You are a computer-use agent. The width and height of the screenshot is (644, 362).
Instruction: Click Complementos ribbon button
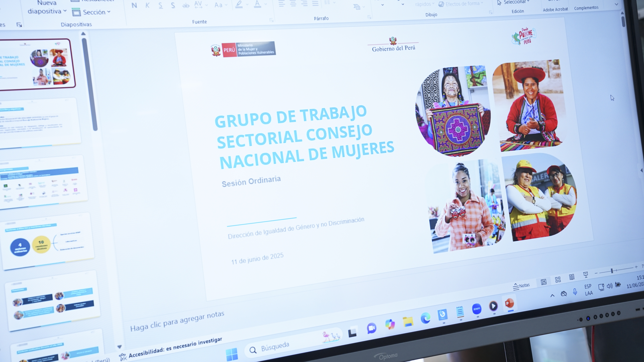click(x=586, y=8)
